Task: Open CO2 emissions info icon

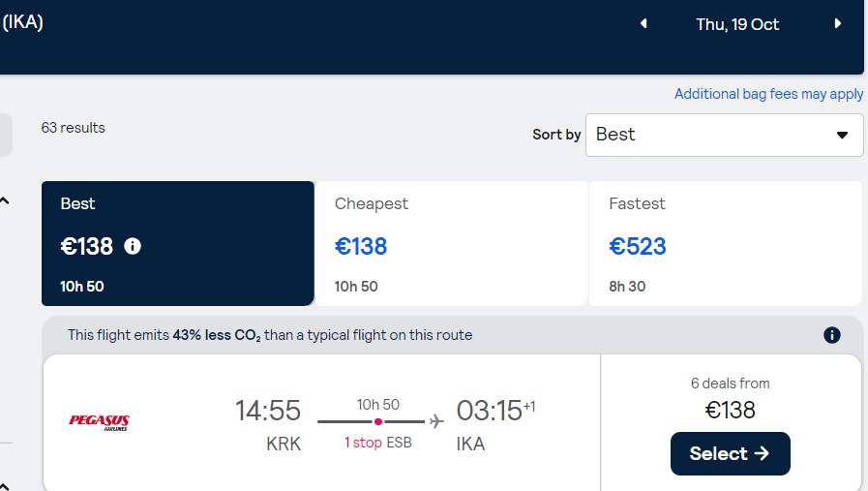Action: pyautogui.click(x=831, y=335)
